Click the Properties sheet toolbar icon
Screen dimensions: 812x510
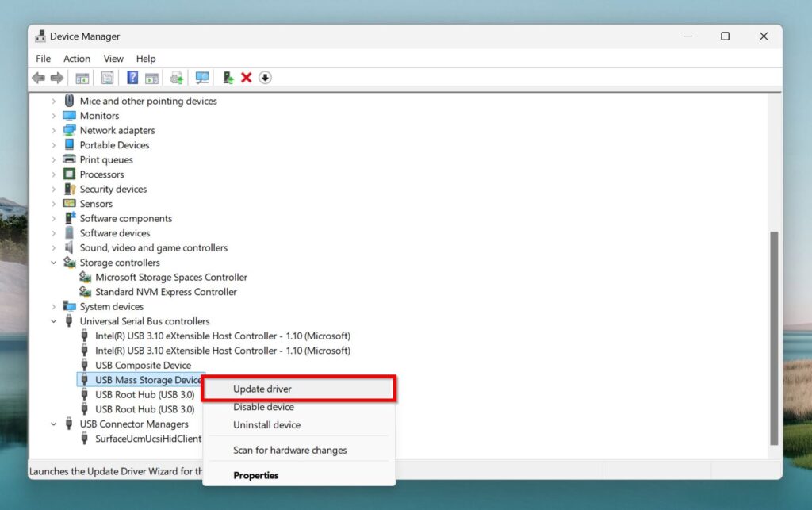[x=107, y=78]
